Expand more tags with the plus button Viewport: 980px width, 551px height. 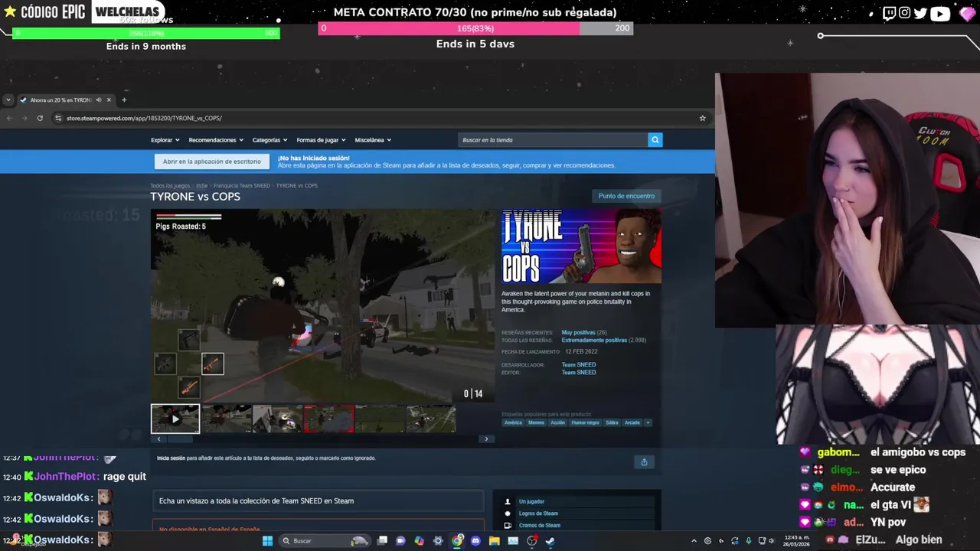tap(648, 422)
